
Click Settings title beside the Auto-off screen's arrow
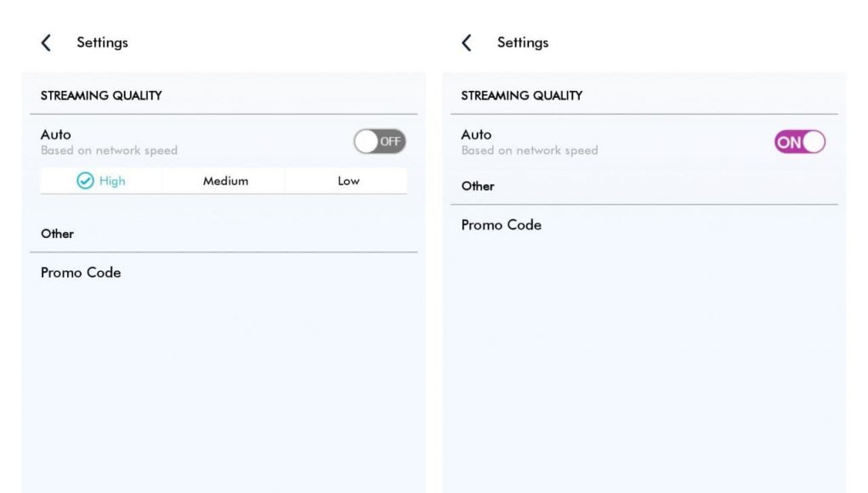click(x=102, y=42)
